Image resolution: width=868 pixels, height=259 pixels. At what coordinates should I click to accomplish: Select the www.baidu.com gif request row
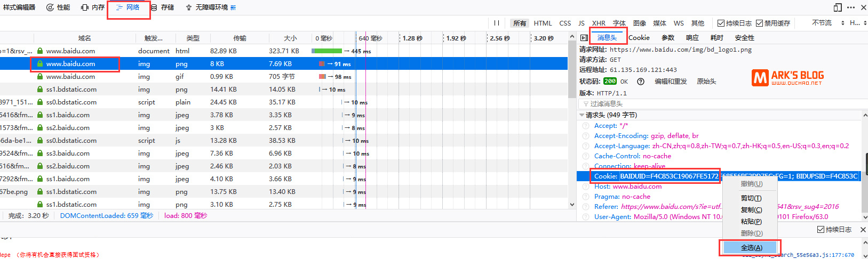[284, 77]
